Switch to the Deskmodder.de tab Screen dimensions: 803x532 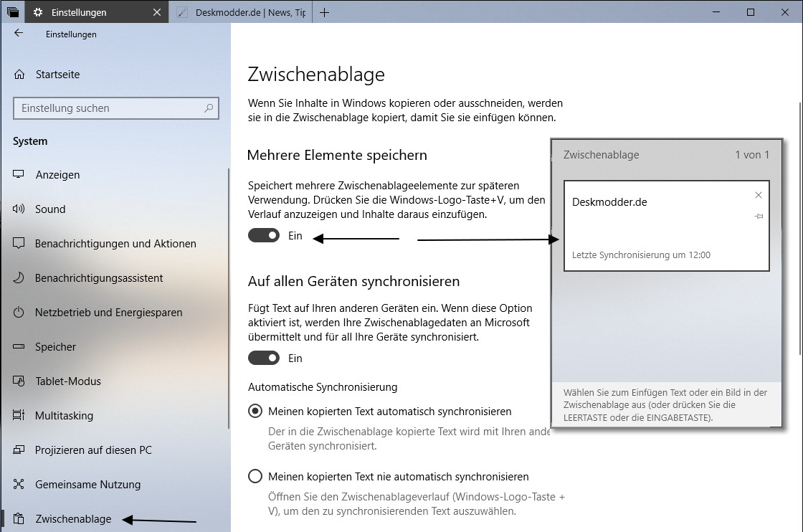pyautogui.click(x=241, y=12)
